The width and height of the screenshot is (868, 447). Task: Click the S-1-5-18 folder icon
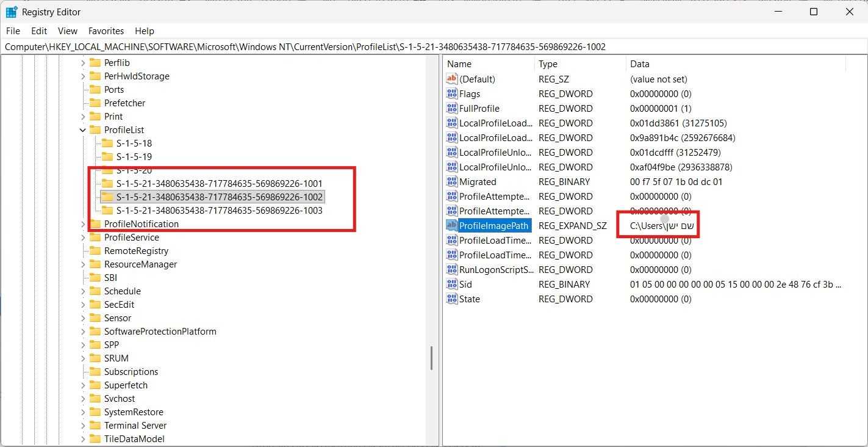(x=107, y=144)
